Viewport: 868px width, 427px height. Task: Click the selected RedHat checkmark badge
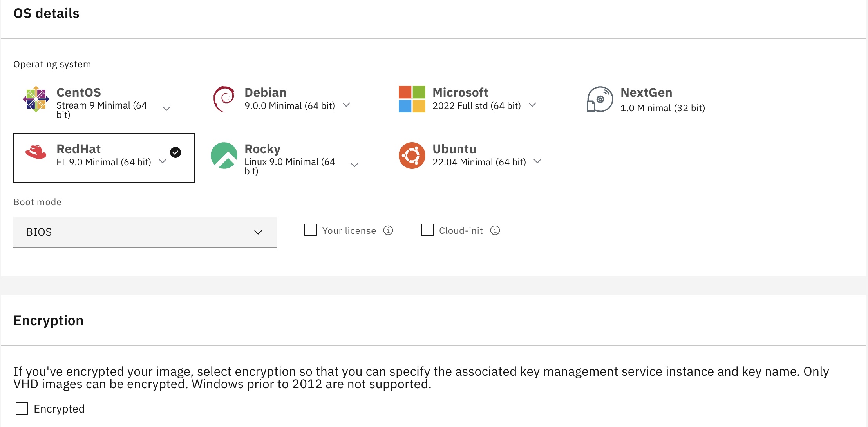(x=175, y=152)
